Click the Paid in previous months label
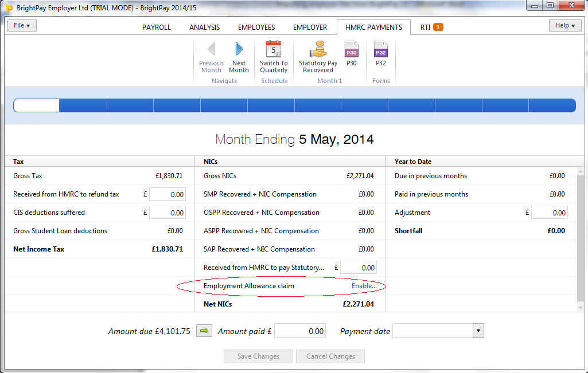This screenshot has height=373, width=588. pyautogui.click(x=431, y=194)
